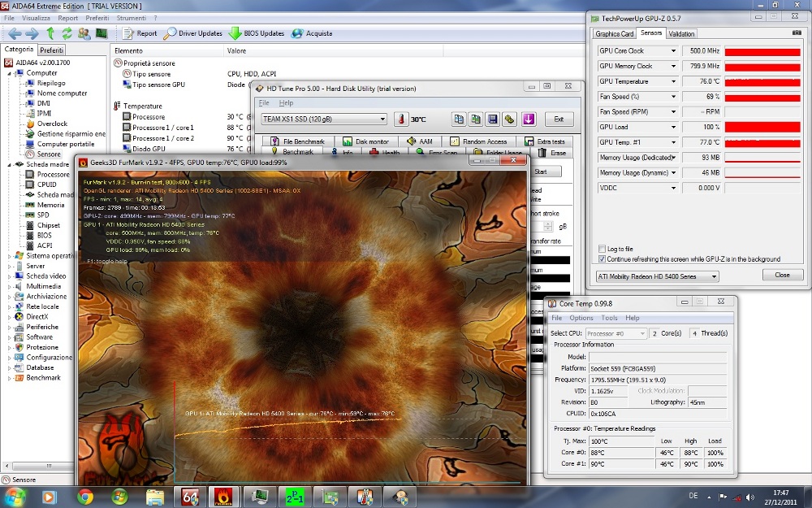The width and height of the screenshot is (812, 508).
Task: Open the Disk monitor tab in HD Tune
Action: 367,141
